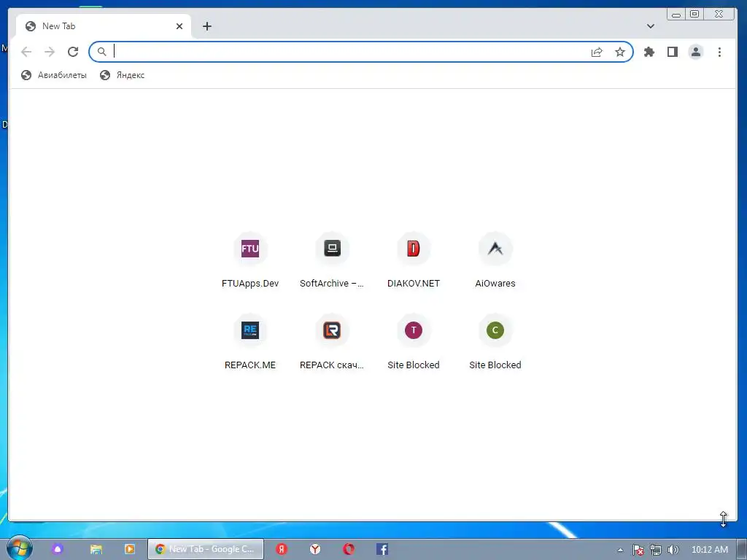Open the Windows Start menu

coord(20,548)
